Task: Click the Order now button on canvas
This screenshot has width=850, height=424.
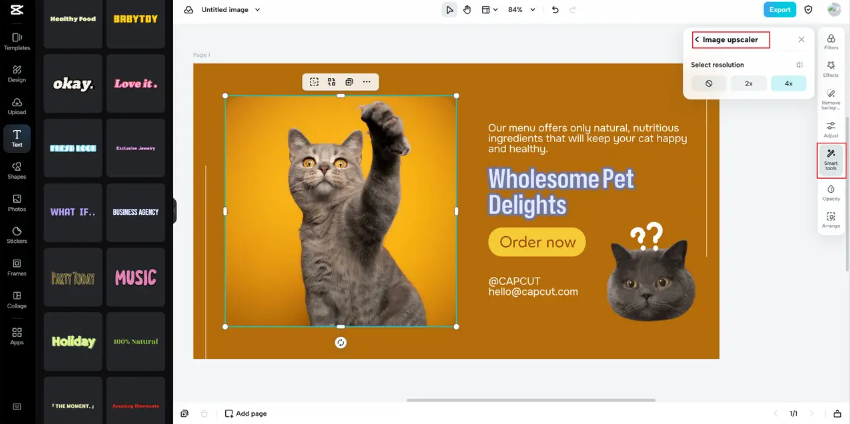Action: 537,242
